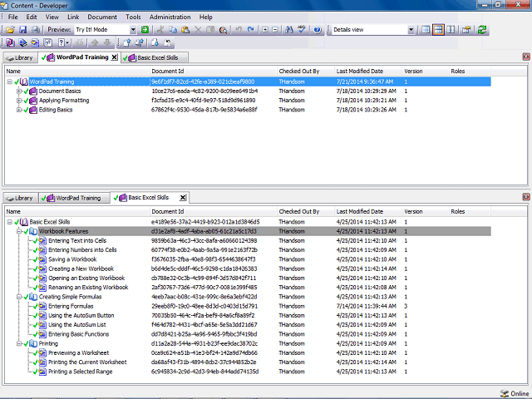Switch to WordPad Training tab in bottom pane
Screen dimensions: 532x399
click(x=74, y=198)
